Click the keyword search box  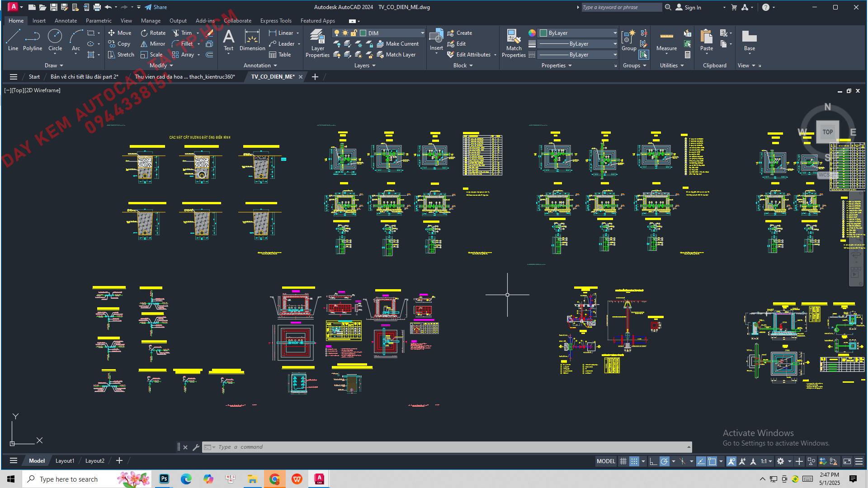622,7
